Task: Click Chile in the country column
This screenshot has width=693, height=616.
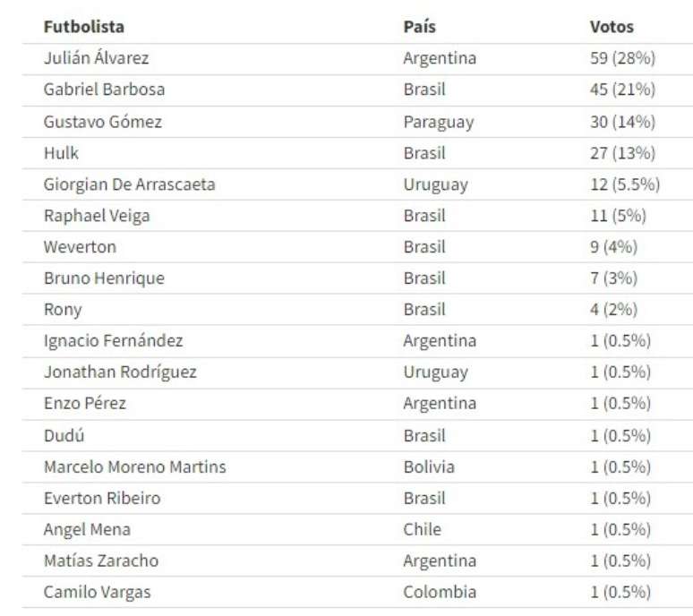Action: [x=422, y=529]
